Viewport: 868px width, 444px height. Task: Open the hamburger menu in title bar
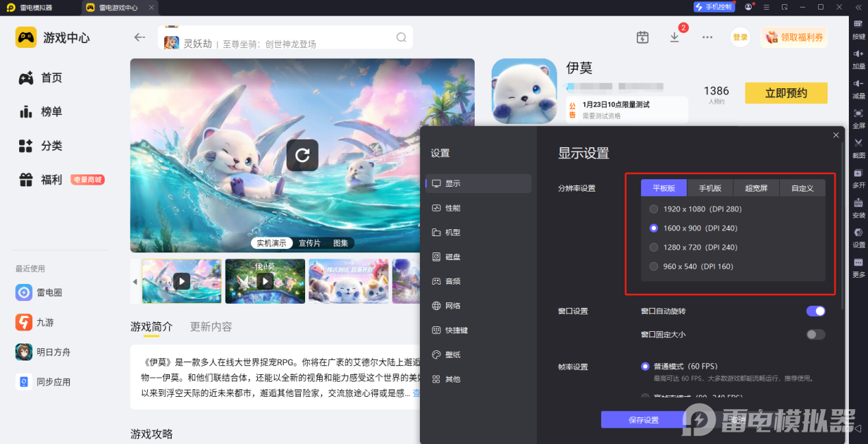[767, 7]
